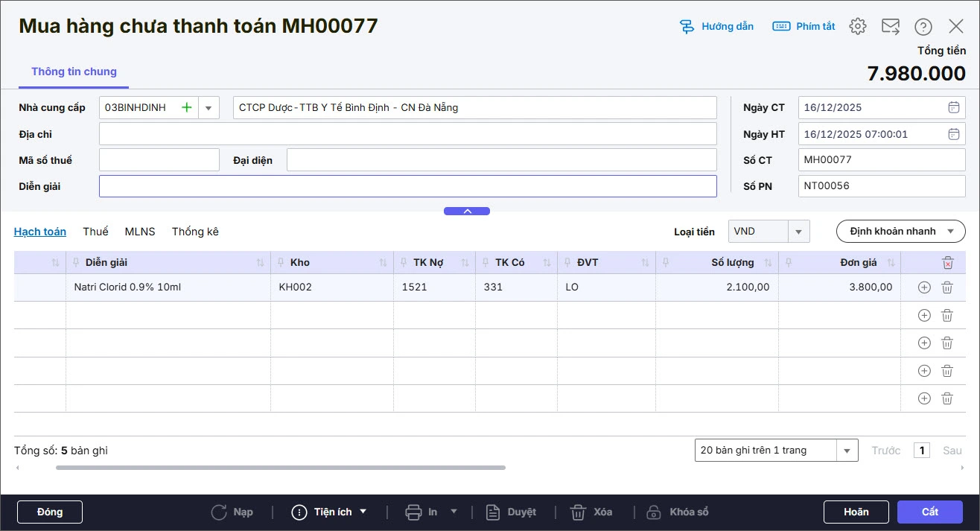Click the Số PN field NT00056

point(882,186)
